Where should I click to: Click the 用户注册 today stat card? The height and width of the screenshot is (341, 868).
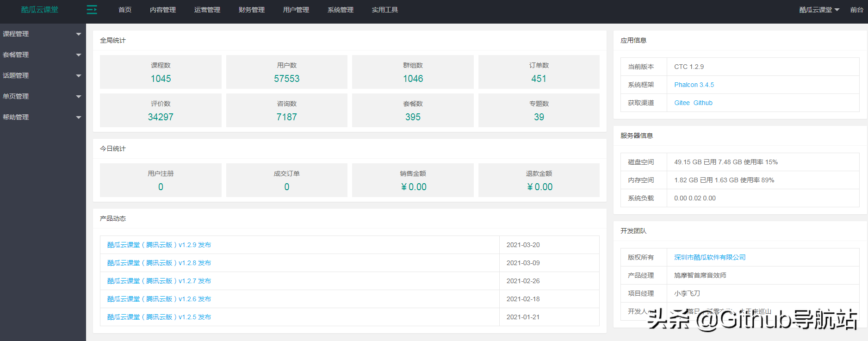click(161, 180)
